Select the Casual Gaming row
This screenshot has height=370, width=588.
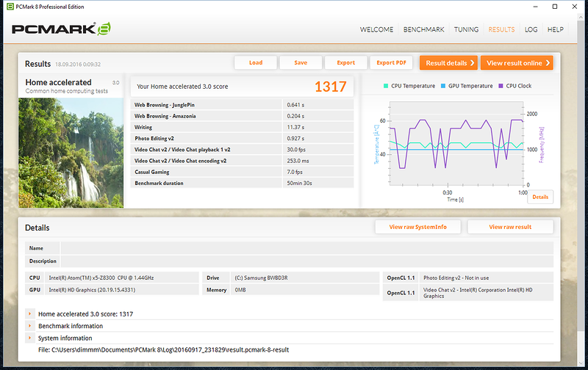pyautogui.click(x=242, y=172)
